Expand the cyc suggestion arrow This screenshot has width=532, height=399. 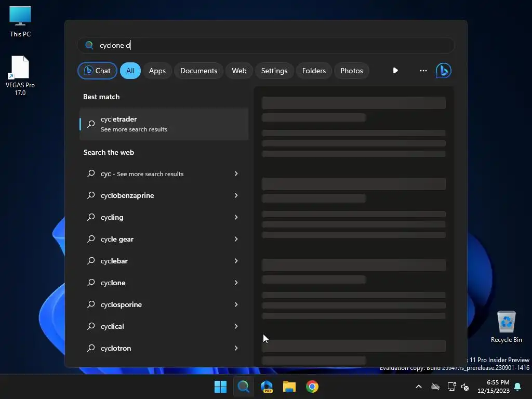pyautogui.click(x=236, y=174)
